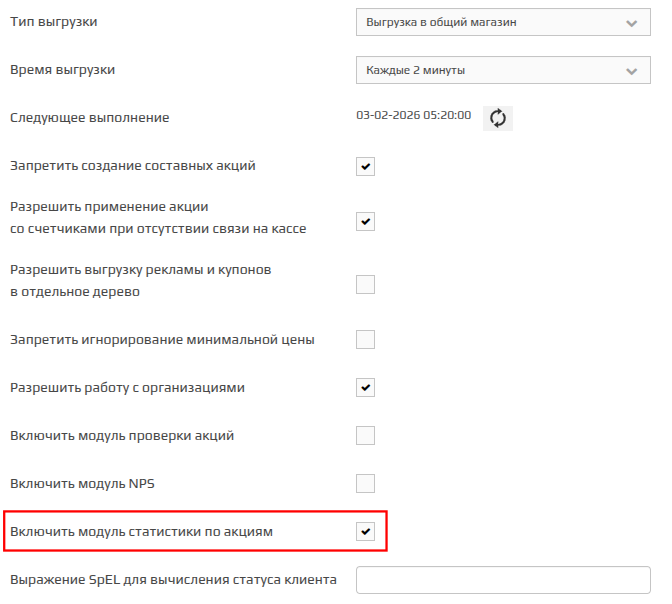Click the "Время выгрузки" label

pos(62,71)
